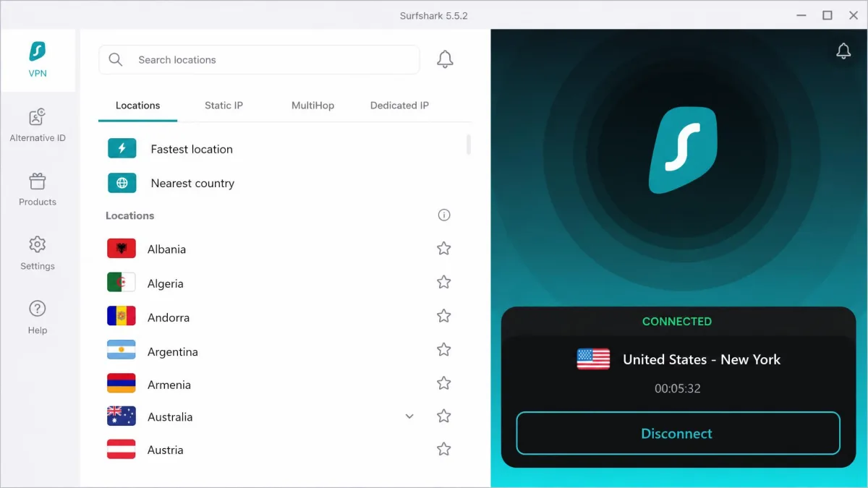Minimize the Surfshark window
The image size is (868, 488).
click(800, 15)
